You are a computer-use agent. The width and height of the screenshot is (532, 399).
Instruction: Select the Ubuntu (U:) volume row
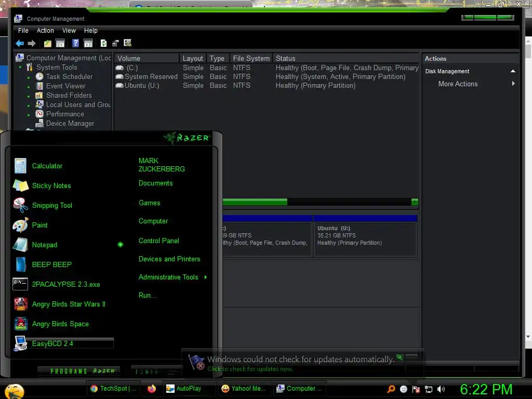(x=267, y=86)
